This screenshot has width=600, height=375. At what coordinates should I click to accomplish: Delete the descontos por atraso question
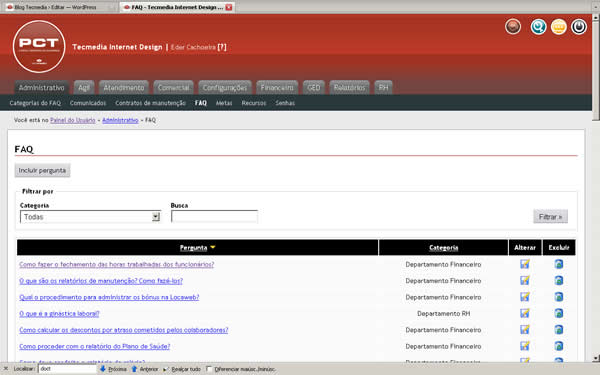point(559,329)
